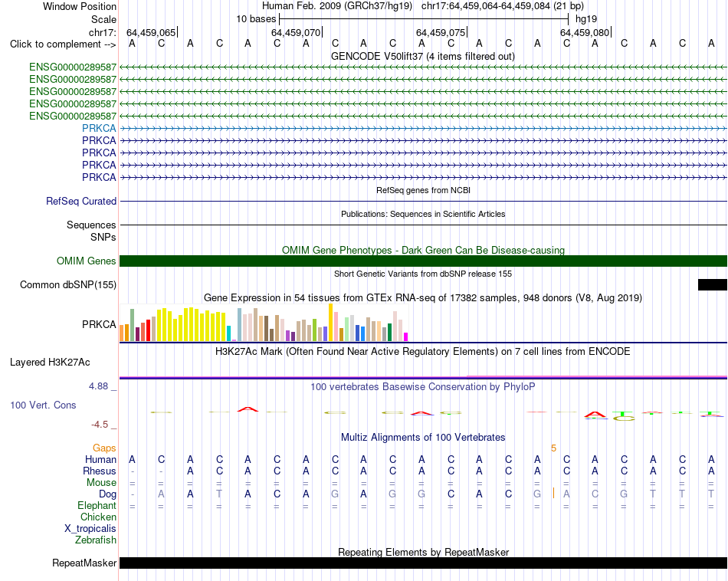
Task: Click the dark green OMIM Genes bar
Action: pyautogui.click(x=423, y=261)
